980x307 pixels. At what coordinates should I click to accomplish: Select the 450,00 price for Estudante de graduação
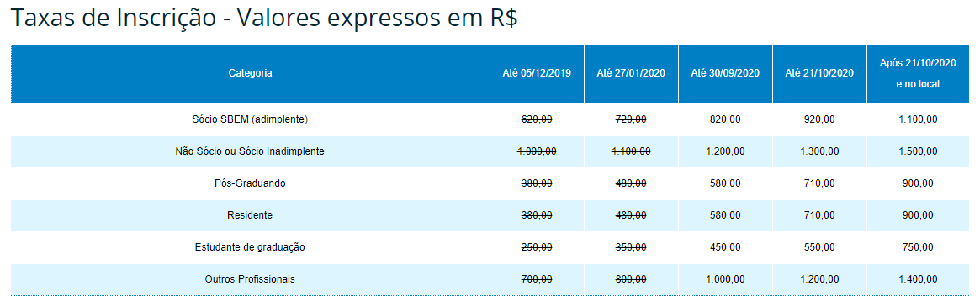click(x=725, y=247)
